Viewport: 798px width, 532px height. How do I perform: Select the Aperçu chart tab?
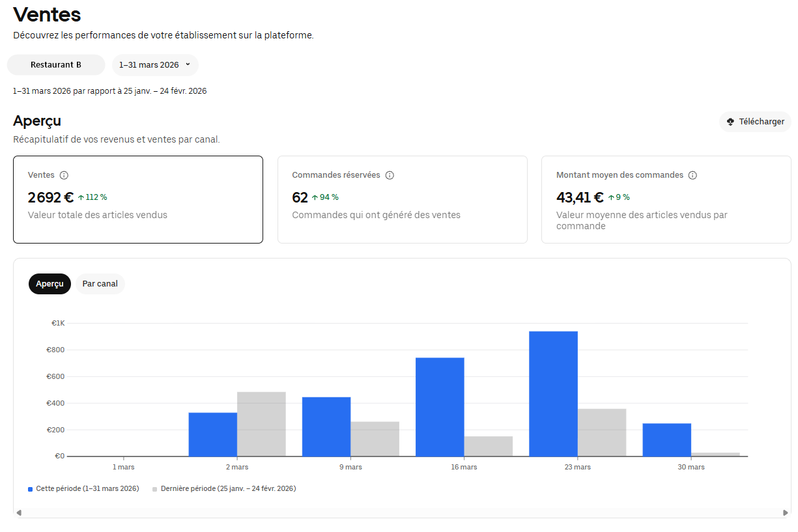point(50,284)
